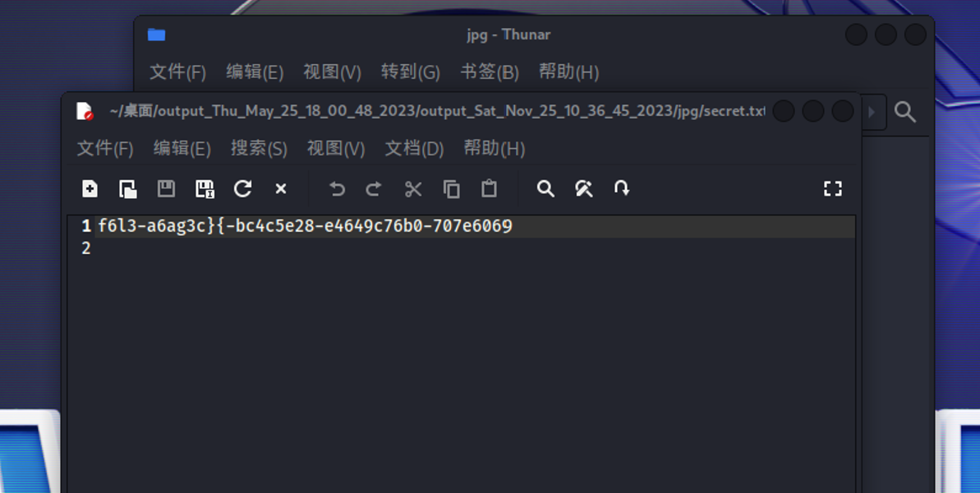Screen dimensions: 980x493
Task: Click the path bar arrow in Thunar
Action: tap(872, 113)
